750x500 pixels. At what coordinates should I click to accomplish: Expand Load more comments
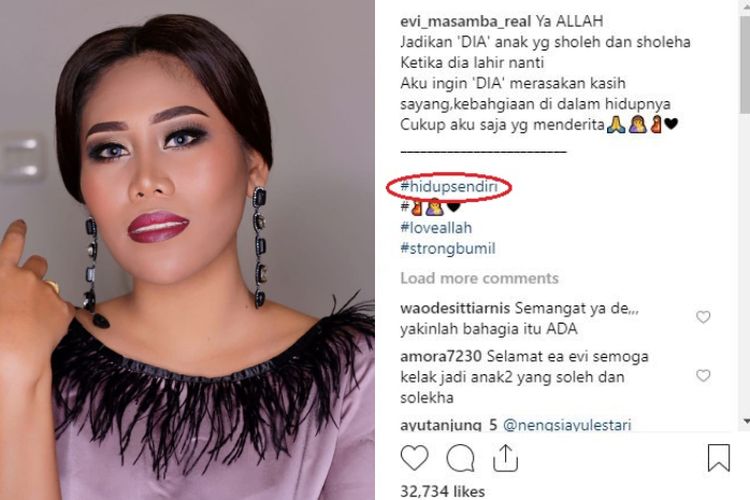coord(479,278)
